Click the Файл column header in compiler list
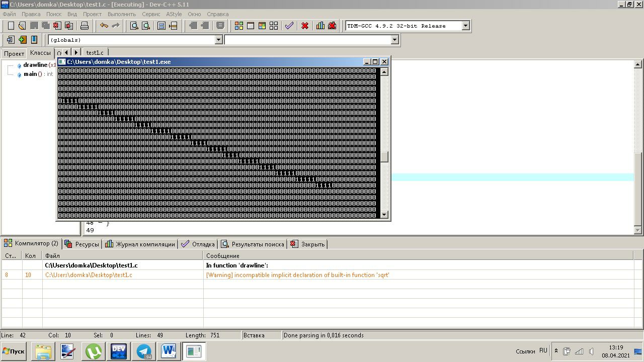Screen dimensions: 644x362 click(123, 256)
